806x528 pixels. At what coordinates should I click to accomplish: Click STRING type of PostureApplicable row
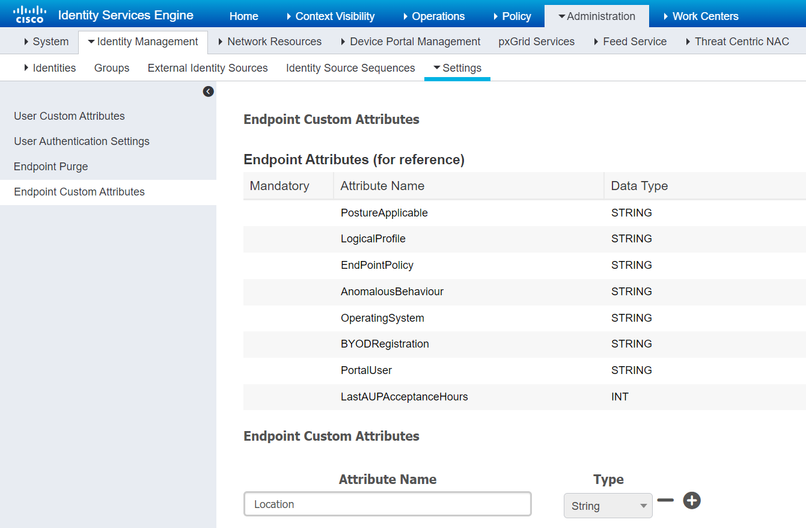tap(631, 213)
